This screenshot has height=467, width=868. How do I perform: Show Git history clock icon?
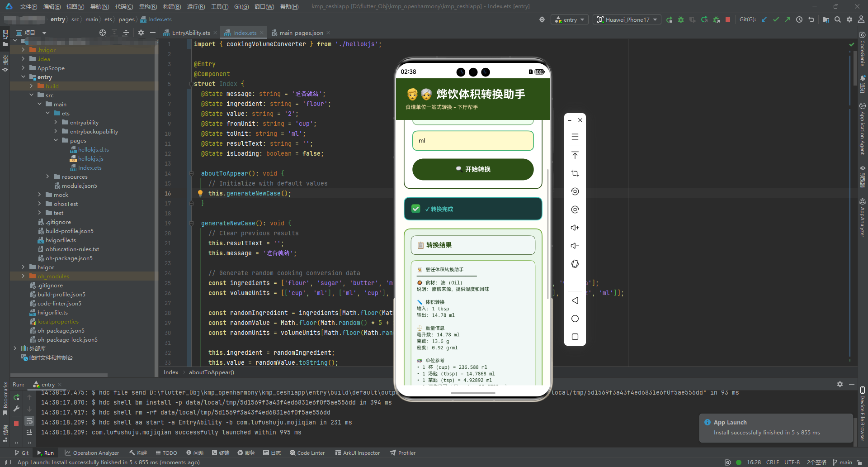coord(799,19)
